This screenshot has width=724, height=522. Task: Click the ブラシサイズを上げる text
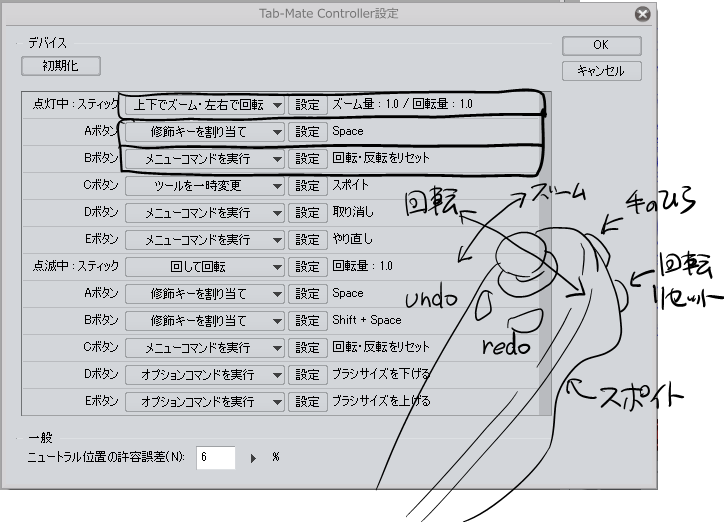coord(381,401)
